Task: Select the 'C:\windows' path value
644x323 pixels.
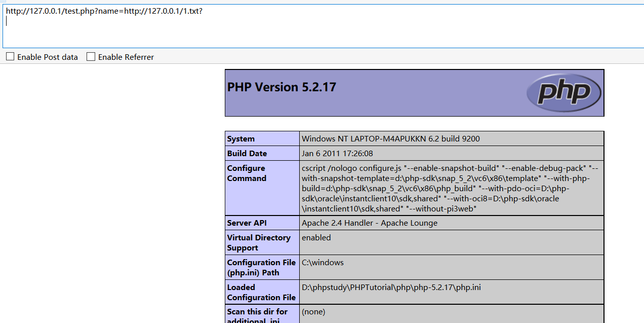Action: tap(323, 263)
